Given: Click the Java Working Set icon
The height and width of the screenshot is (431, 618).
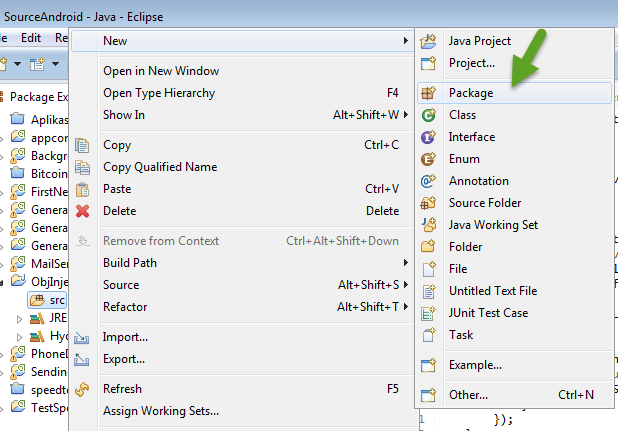Looking at the screenshot, I should (x=428, y=225).
